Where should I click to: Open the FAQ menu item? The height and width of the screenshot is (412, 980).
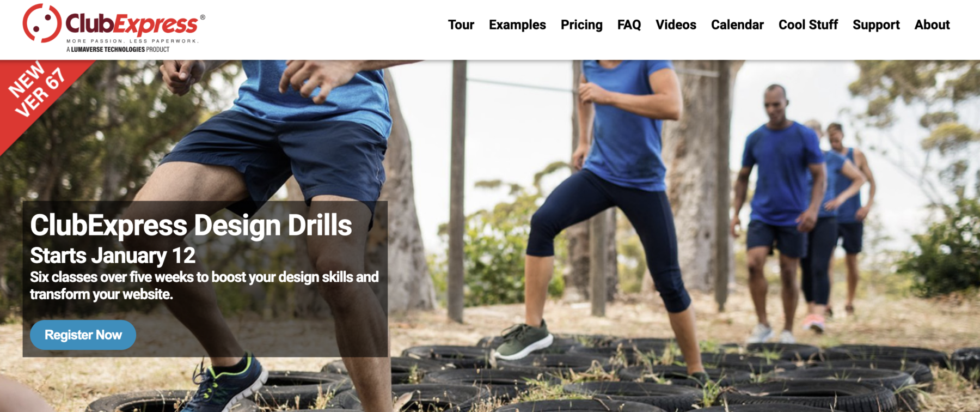click(629, 25)
